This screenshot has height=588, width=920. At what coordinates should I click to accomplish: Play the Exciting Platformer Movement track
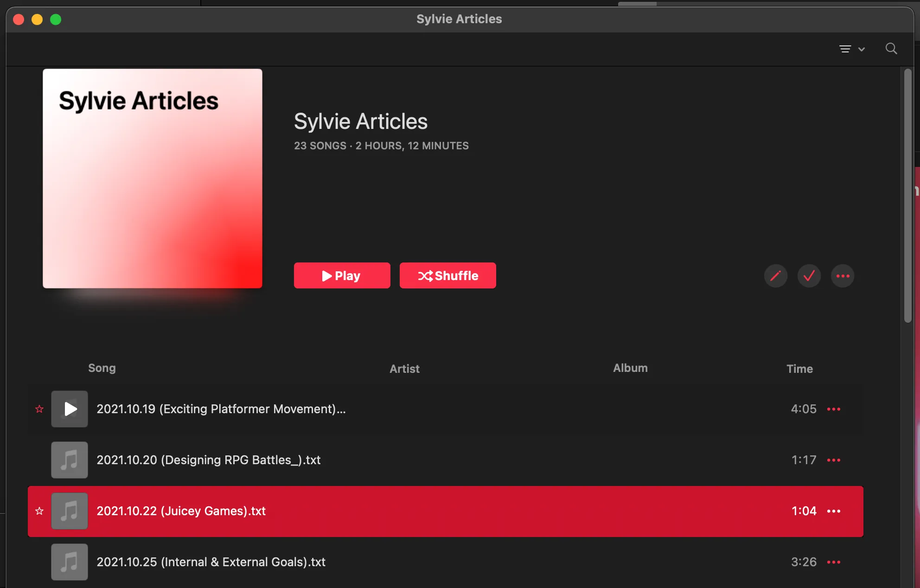tap(70, 409)
